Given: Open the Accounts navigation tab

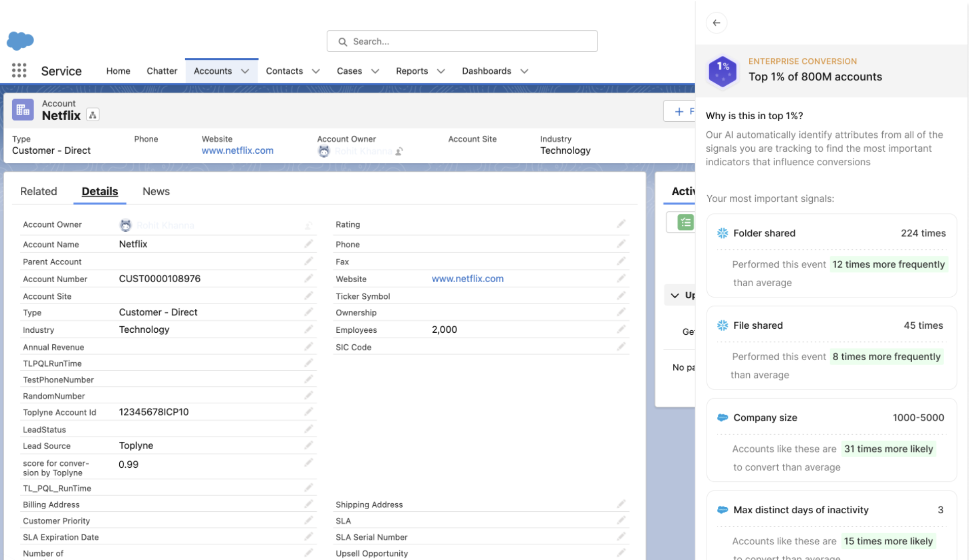Looking at the screenshot, I should pyautogui.click(x=213, y=71).
